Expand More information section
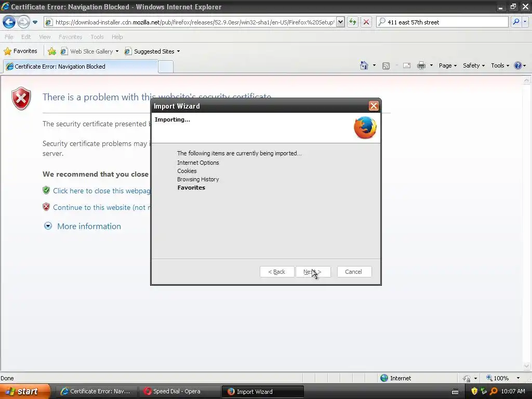Viewport: 532px width, 399px height. [83, 227]
